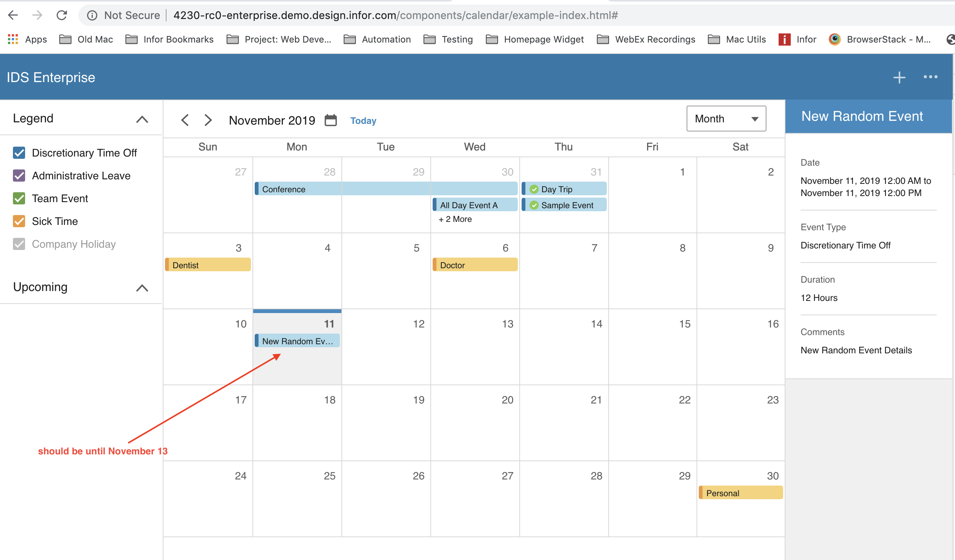Image resolution: width=955 pixels, height=560 pixels.
Task: Open the three-dots more actions menu
Action: pyautogui.click(x=930, y=77)
